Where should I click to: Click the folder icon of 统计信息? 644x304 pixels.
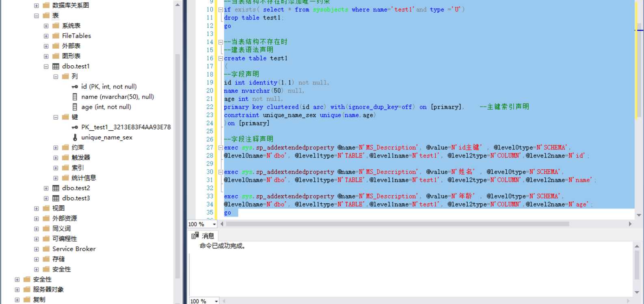click(66, 178)
